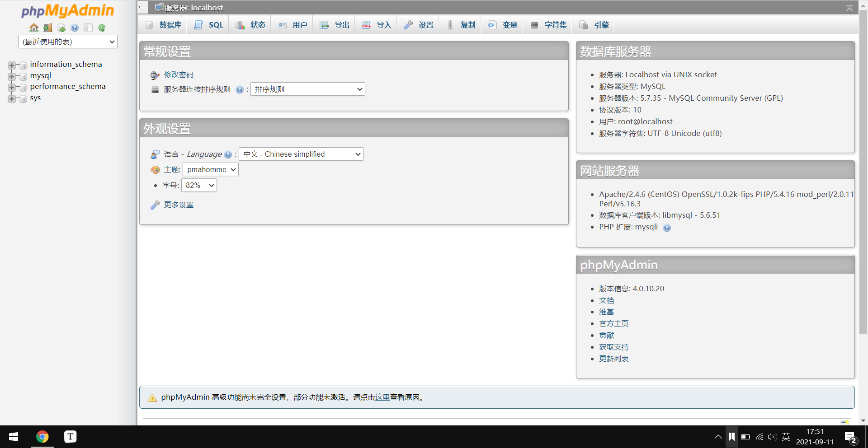Click the taskbar clock showing 17:51
The image size is (868, 448).
point(815,437)
